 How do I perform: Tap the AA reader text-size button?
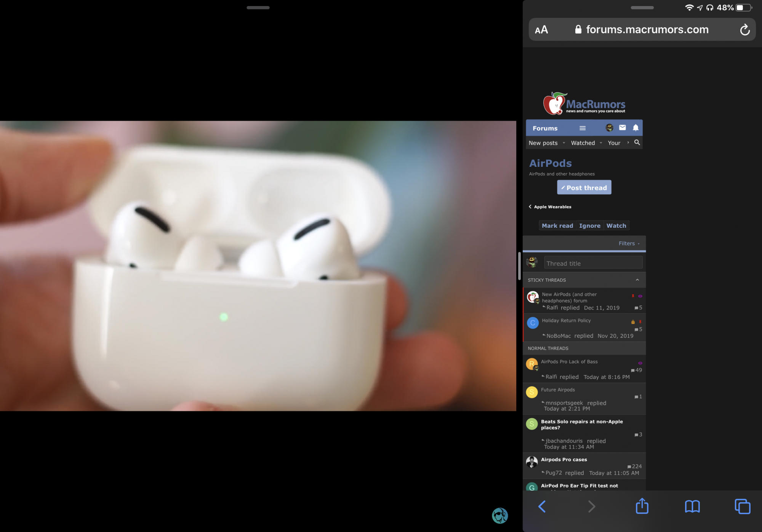541,30
